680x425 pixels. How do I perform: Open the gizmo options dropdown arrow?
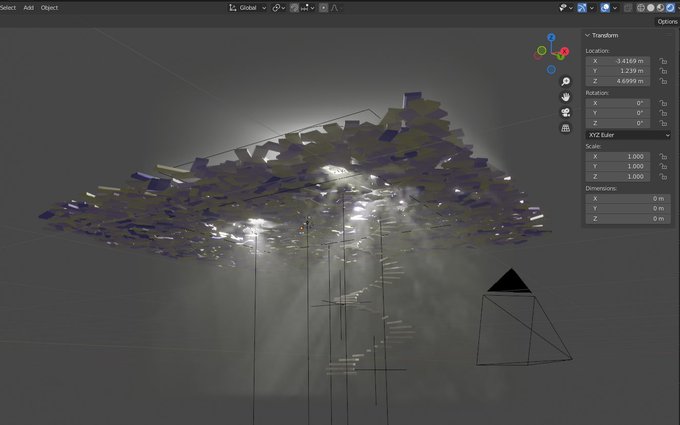pos(592,8)
